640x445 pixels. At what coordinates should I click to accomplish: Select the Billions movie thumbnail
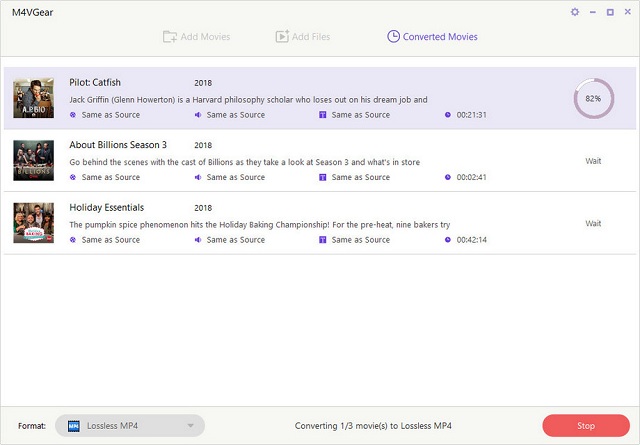pyautogui.click(x=33, y=160)
